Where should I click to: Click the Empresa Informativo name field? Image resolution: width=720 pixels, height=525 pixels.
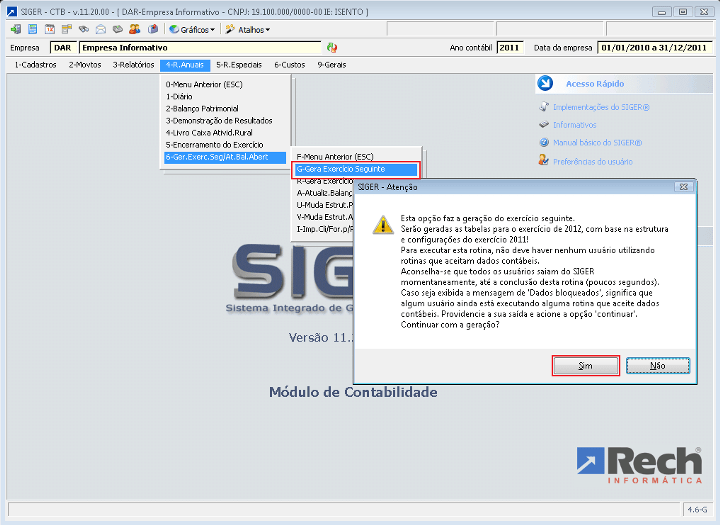point(200,48)
